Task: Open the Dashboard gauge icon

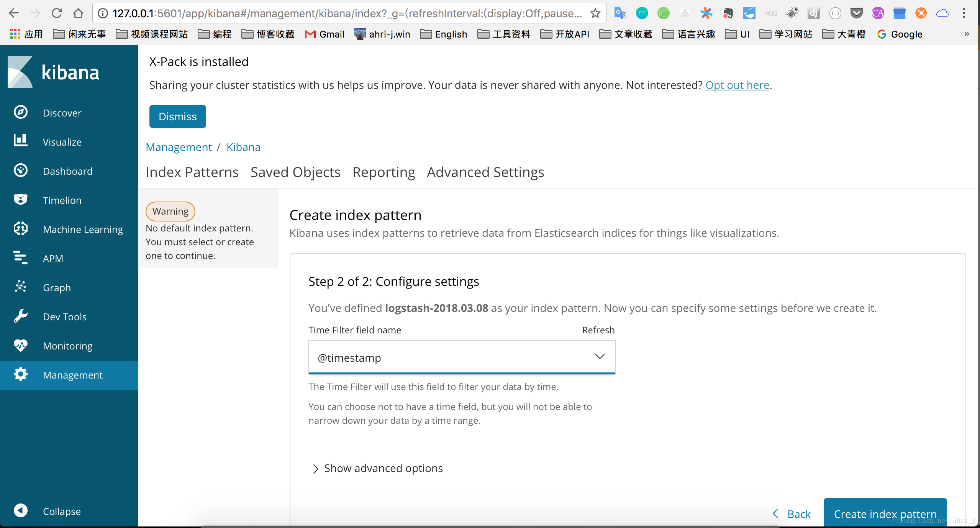Action: 21,171
